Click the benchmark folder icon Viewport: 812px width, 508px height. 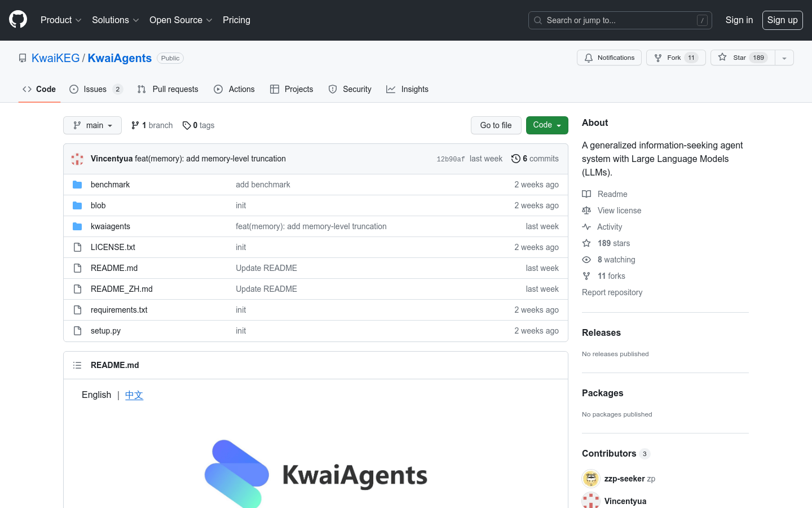click(77, 184)
